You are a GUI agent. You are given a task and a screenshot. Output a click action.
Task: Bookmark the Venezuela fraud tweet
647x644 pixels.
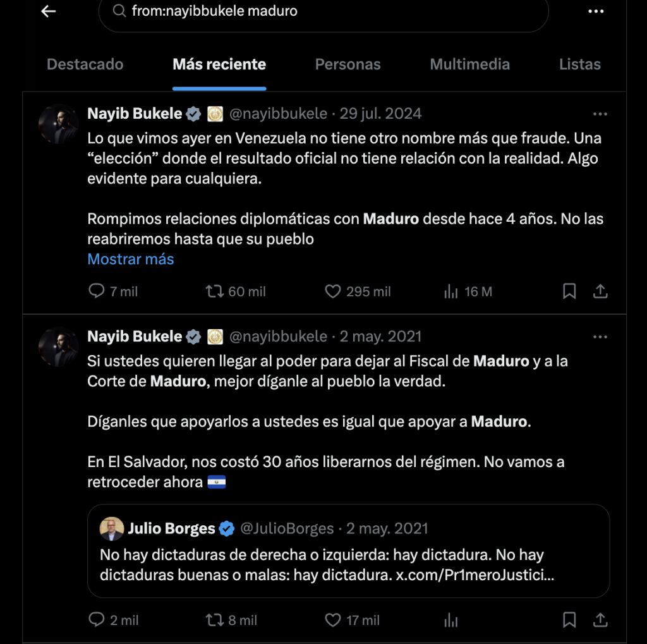point(569,291)
